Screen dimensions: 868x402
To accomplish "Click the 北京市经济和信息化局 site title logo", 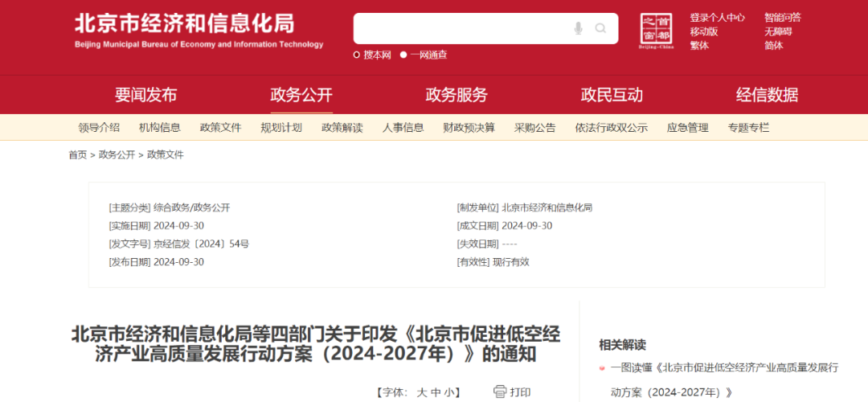I will pyautogui.click(x=199, y=30).
